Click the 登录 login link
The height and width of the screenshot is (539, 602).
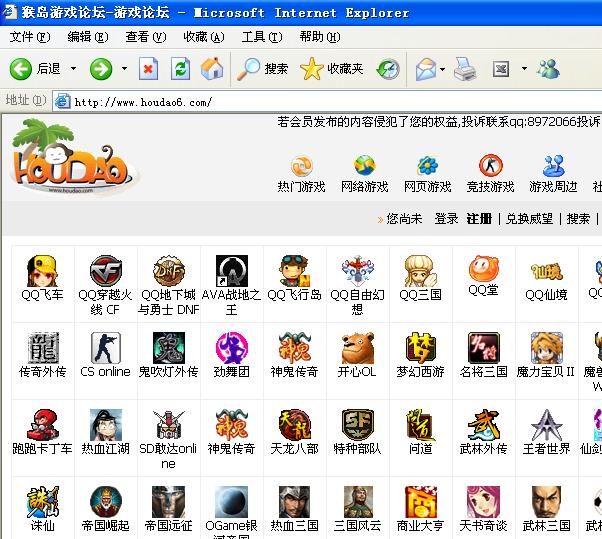446,219
